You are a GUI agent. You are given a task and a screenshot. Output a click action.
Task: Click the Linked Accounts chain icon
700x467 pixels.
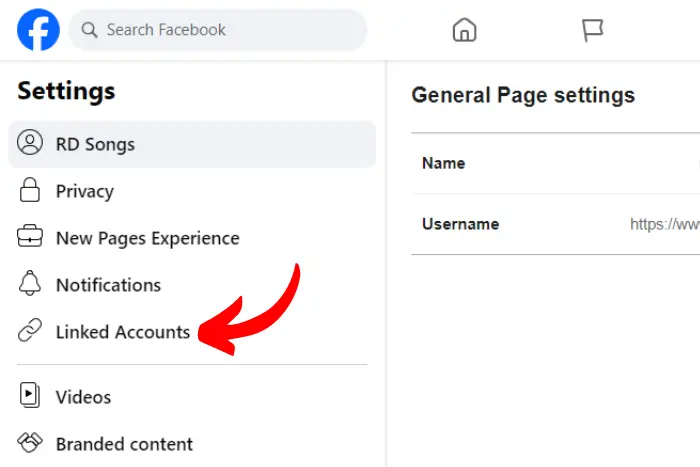(x=30, y=330)
